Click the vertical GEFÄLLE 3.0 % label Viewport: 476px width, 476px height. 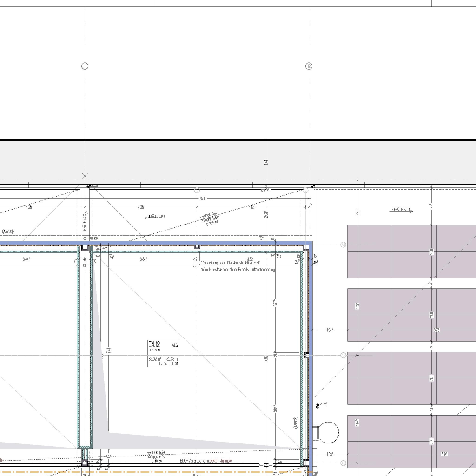[85, 222]
